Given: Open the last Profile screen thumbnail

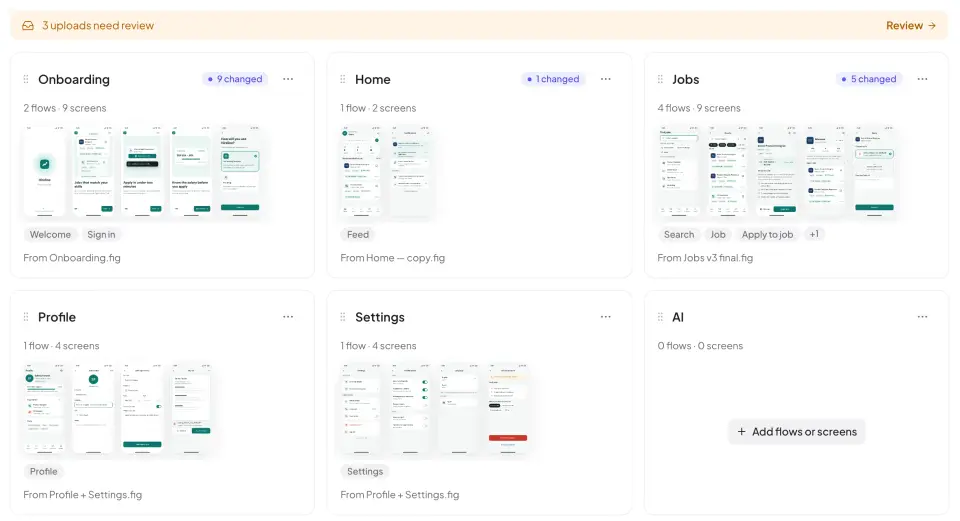Looking at the screenshot, I should (x=191, y=409).
